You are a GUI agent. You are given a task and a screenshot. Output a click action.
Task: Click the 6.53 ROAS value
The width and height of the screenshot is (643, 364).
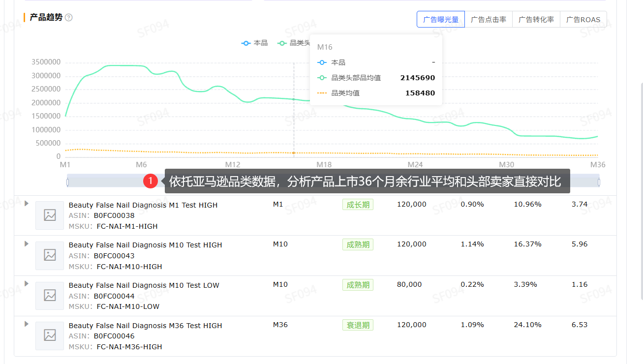coord(580,325)
